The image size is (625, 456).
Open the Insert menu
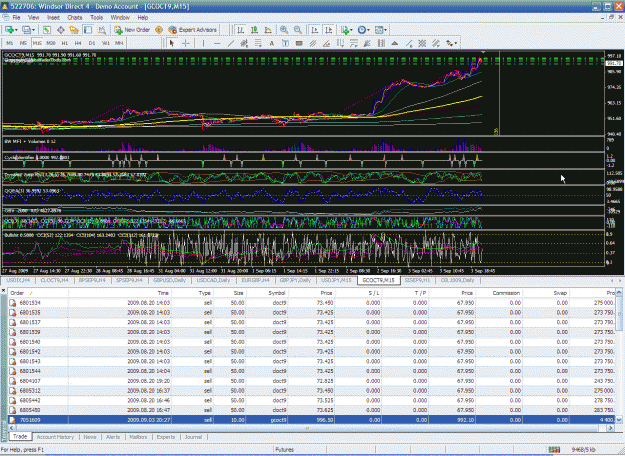[x=53, y=18]
